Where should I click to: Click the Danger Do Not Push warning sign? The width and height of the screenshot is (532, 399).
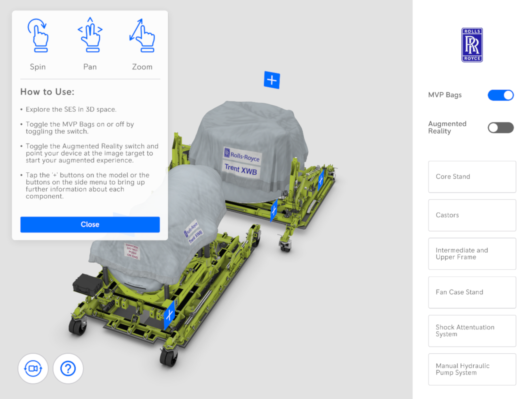[132, 251]
